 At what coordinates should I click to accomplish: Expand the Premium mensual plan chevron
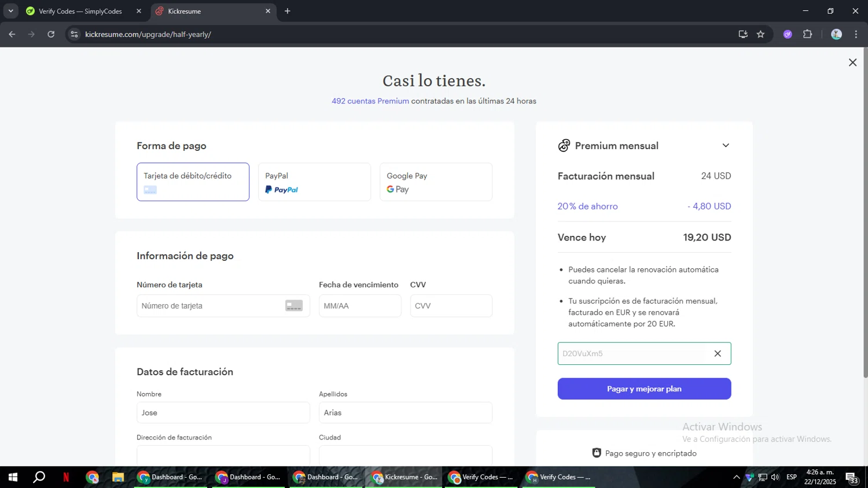pos(726,146)
